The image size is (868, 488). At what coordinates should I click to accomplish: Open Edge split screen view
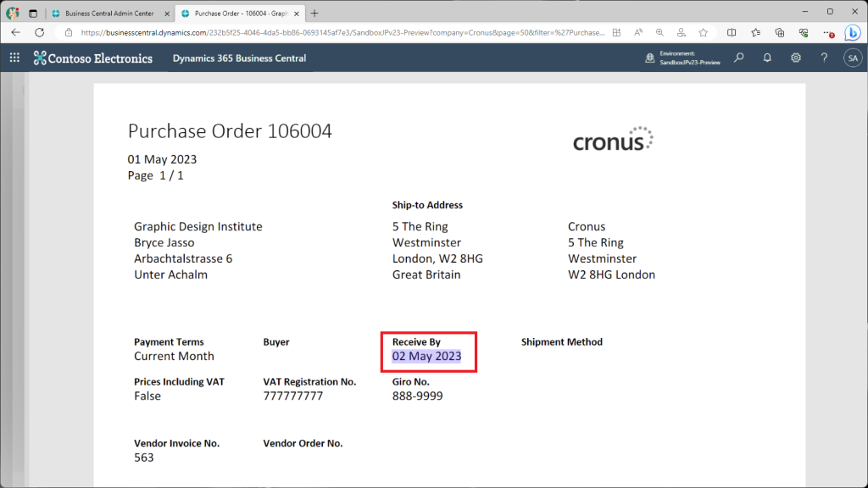732,33
